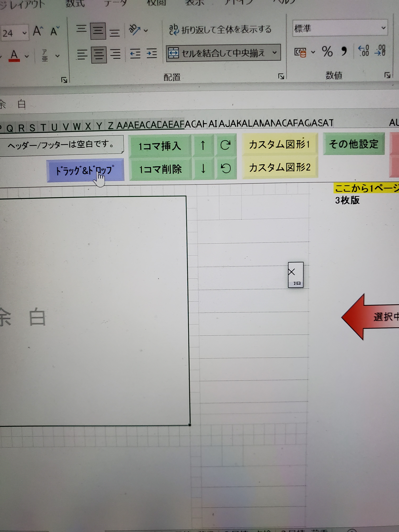Click the text orientation icon
The height and width of the screenshot is (532, 399).
click(135, 30)
